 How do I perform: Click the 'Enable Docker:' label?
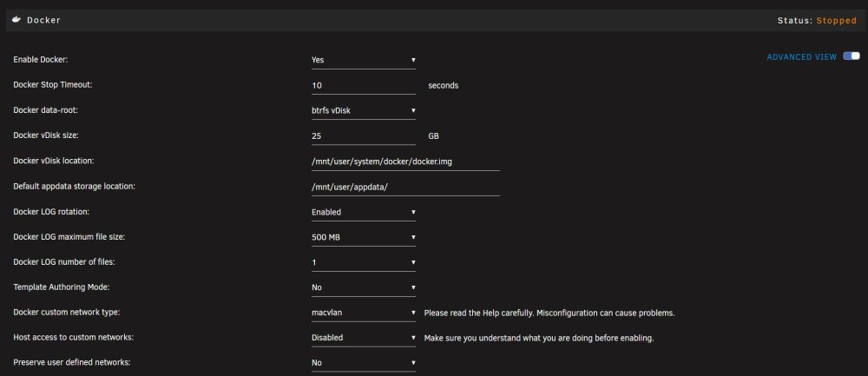[41, 59]
